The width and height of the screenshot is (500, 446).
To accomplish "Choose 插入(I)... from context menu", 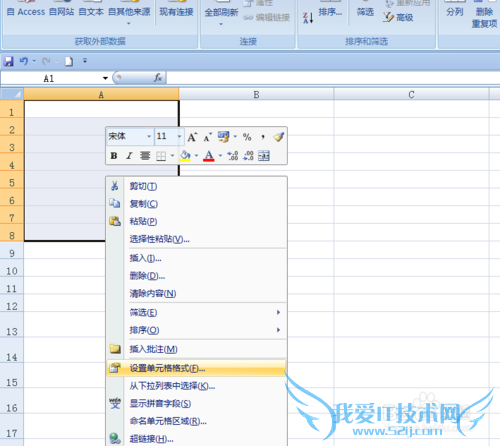I will tap(197, 258).
